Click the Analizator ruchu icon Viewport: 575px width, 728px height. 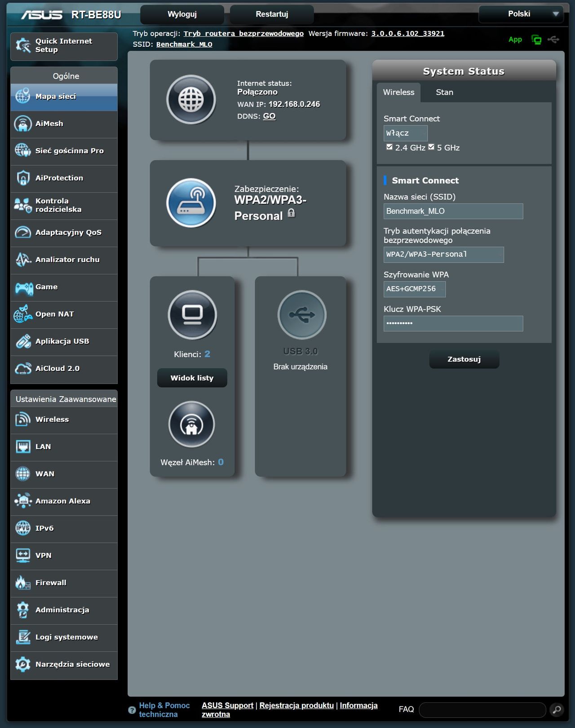coord(22,260)
